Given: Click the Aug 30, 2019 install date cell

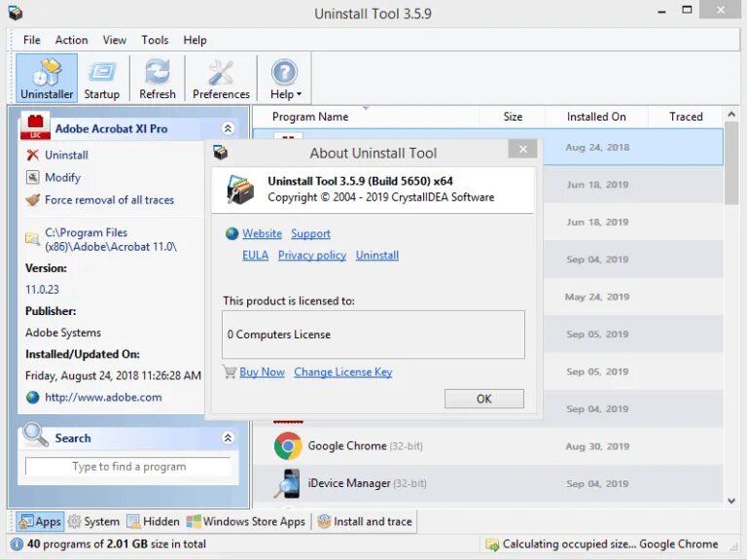Looking at the screenshot, I should (597, 446).
